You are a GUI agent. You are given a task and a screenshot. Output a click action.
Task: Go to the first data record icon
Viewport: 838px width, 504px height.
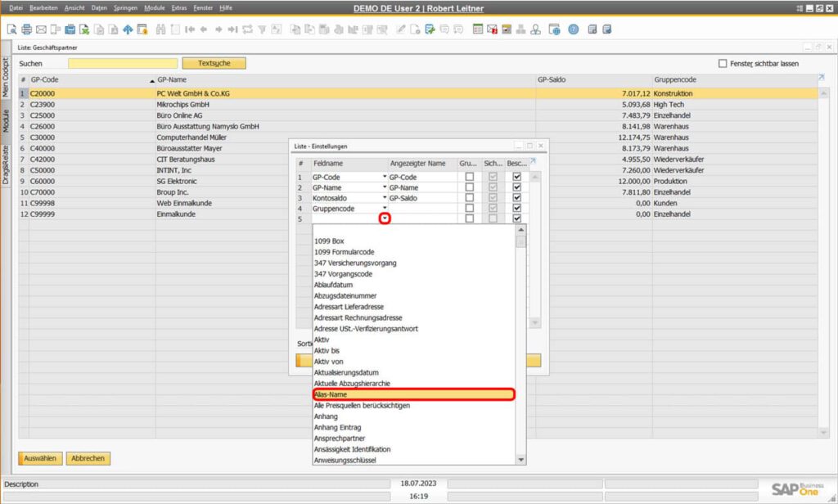(x=189, y=29)
